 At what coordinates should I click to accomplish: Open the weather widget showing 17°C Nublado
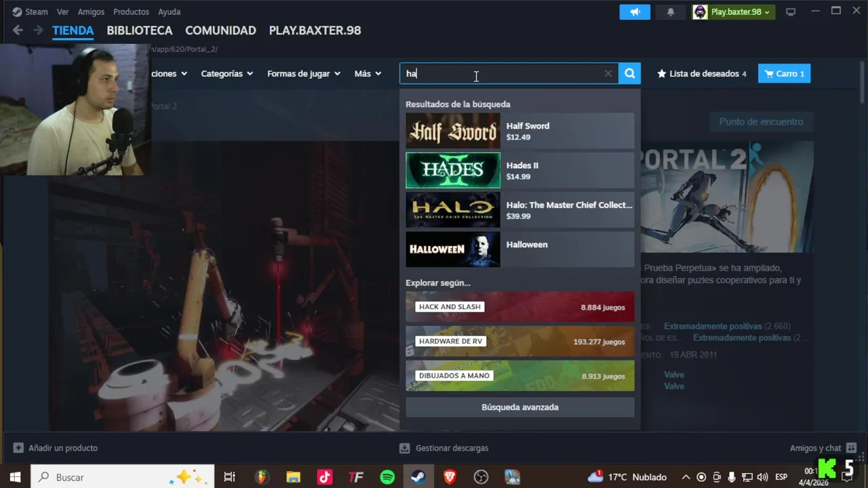627,477
